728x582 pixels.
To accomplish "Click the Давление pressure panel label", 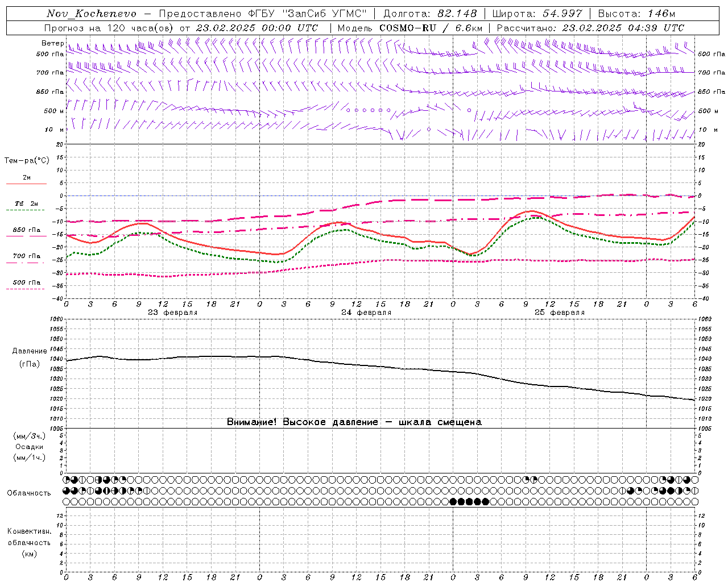I will pyautogui.click(x=30, y=351).
